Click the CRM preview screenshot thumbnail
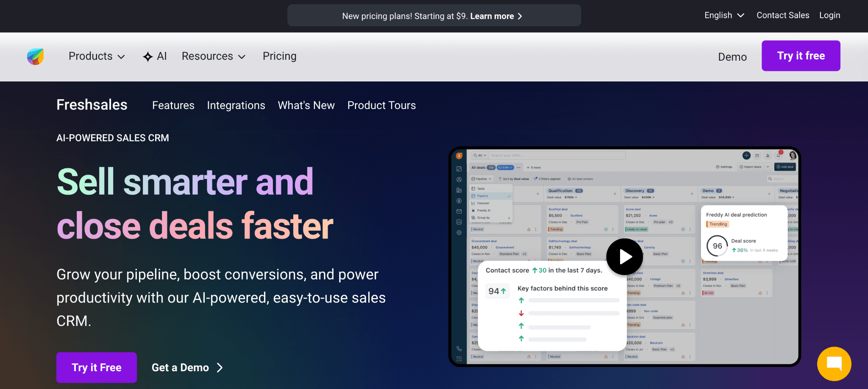Viewport: 868px width, 389px height. 625,257
